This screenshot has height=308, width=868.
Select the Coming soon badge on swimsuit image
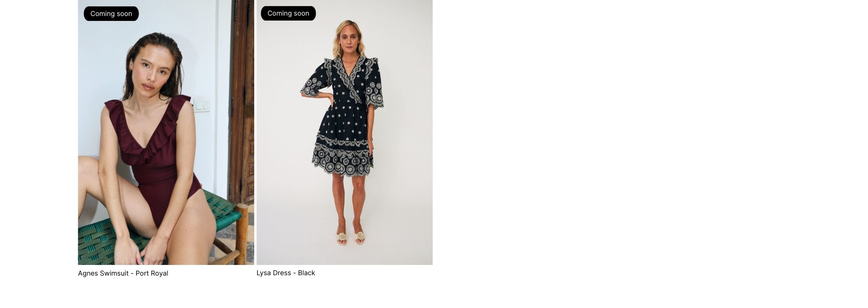(x=111, y=14)
